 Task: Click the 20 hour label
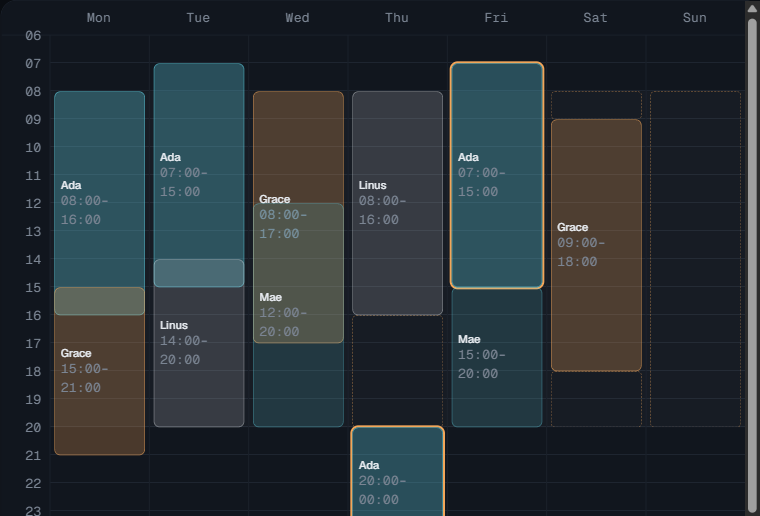tap(33, 428)
